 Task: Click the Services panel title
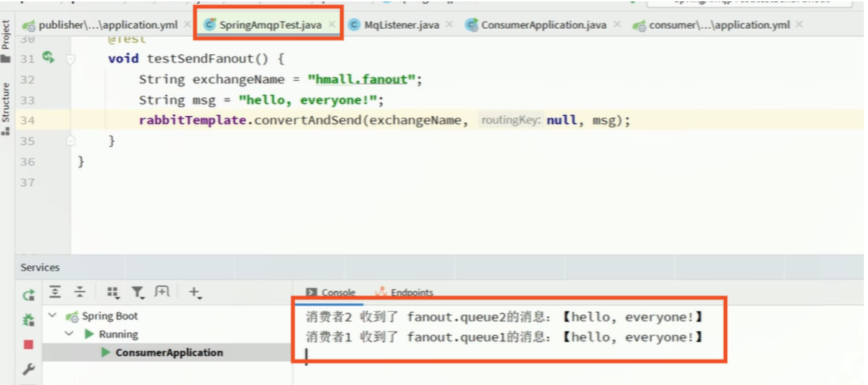coord(40,267)
